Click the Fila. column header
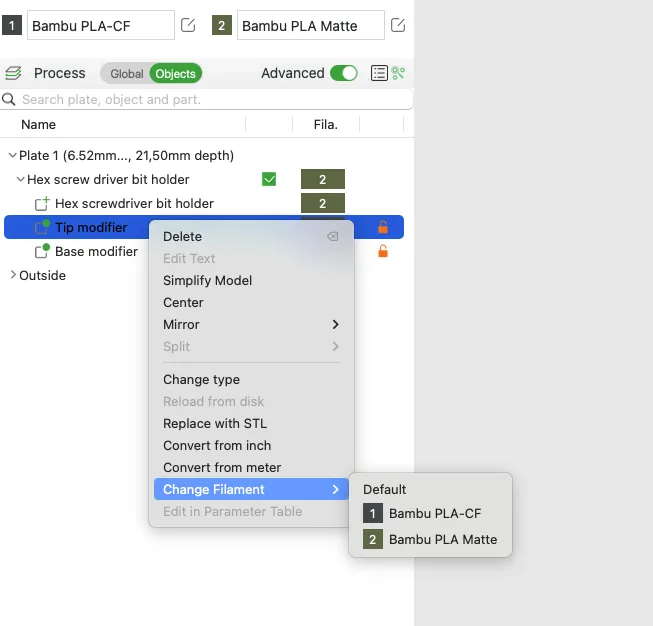 [326, 125]
